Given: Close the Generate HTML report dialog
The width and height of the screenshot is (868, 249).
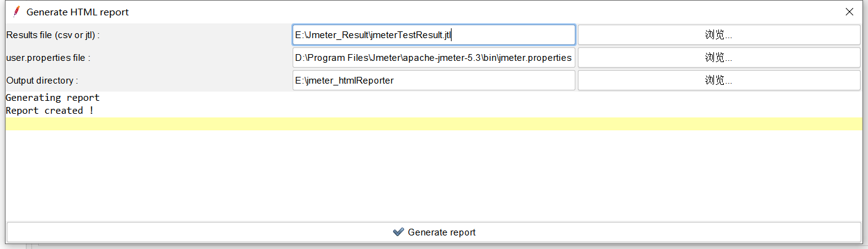Looking at the screenshot, I should click(x=849, y=12).
